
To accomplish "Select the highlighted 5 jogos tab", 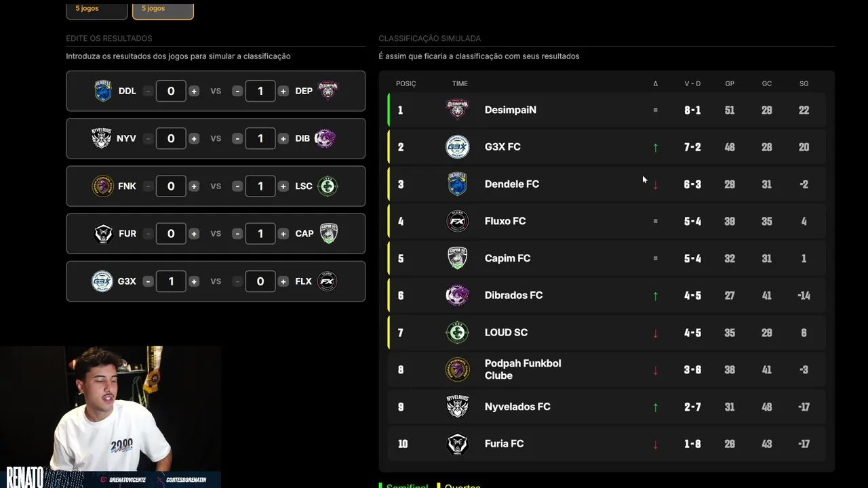I will (x=163, y=9).
